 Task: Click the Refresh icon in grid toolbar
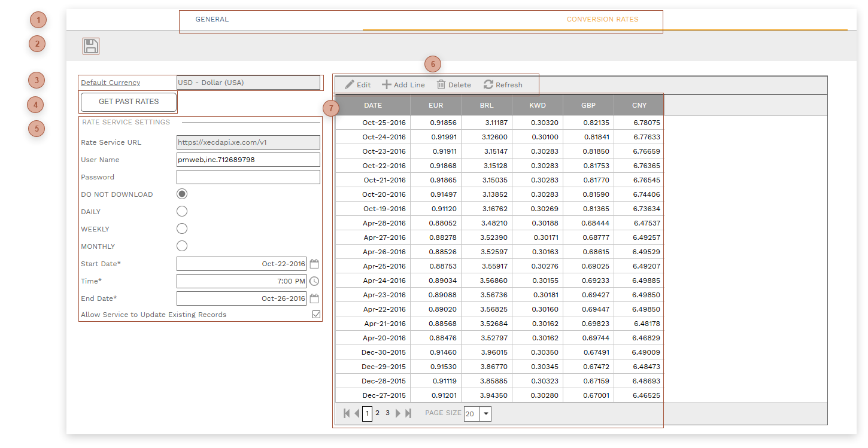click(488, 85)
